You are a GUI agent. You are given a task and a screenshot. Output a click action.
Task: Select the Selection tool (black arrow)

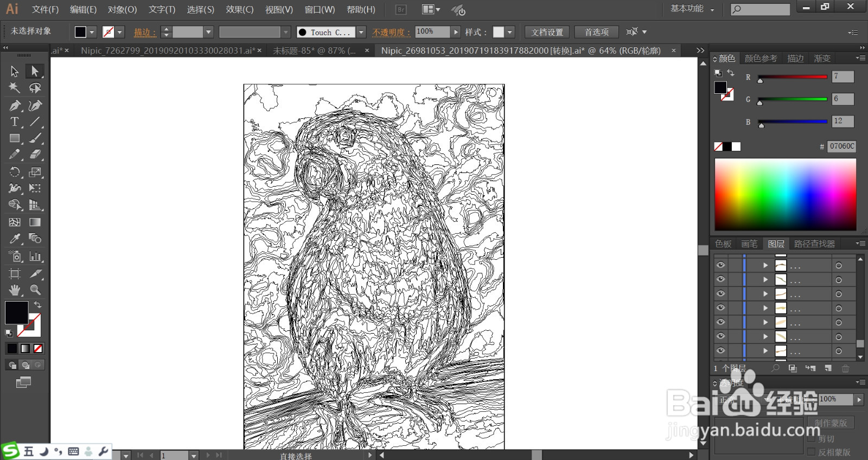(x=15, y=71)
